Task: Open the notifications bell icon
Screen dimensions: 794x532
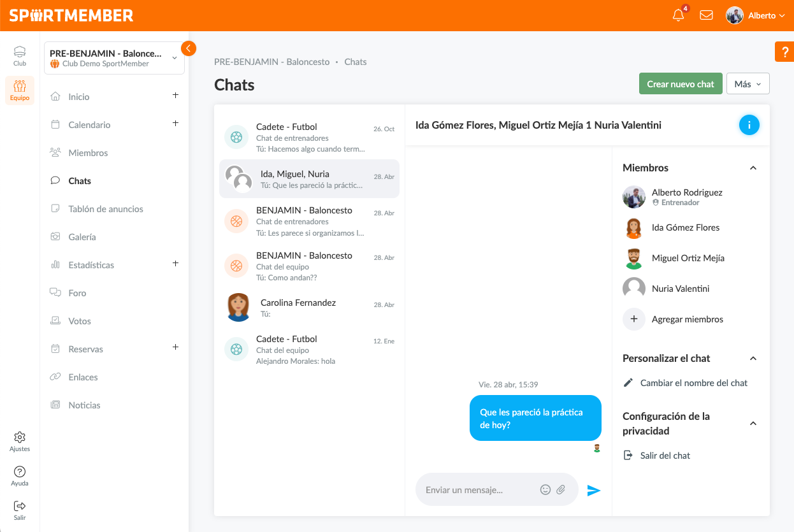Action: (678, 15)
